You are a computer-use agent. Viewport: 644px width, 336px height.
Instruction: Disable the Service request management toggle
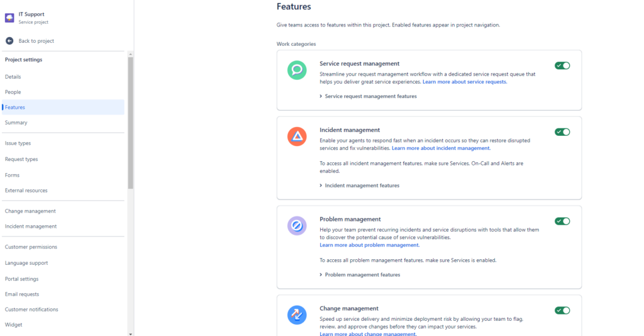562,65
